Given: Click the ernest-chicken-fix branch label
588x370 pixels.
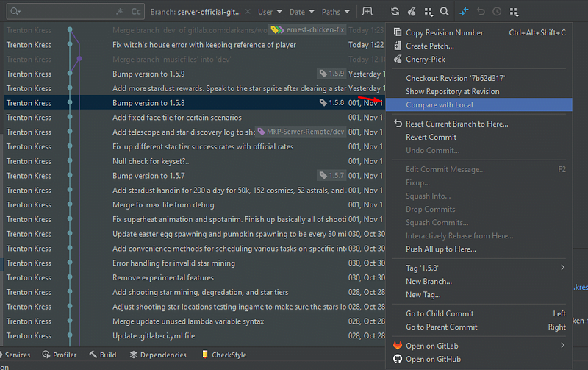Looking at the screenshot, I should [x=307, y=30].
